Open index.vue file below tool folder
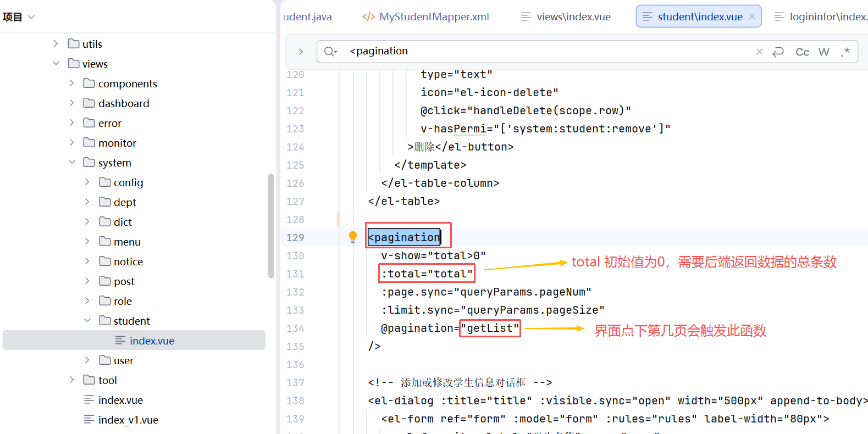 [x=120, y=400]
